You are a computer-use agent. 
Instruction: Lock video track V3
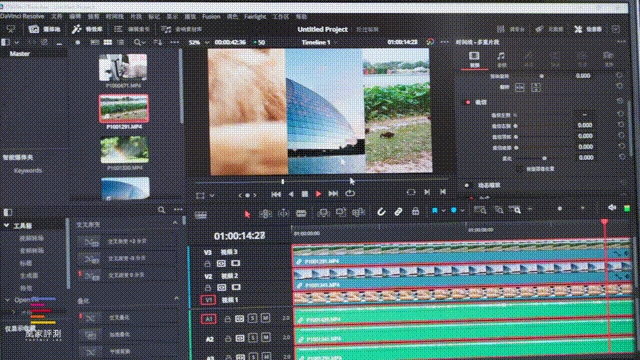[207, 264]
